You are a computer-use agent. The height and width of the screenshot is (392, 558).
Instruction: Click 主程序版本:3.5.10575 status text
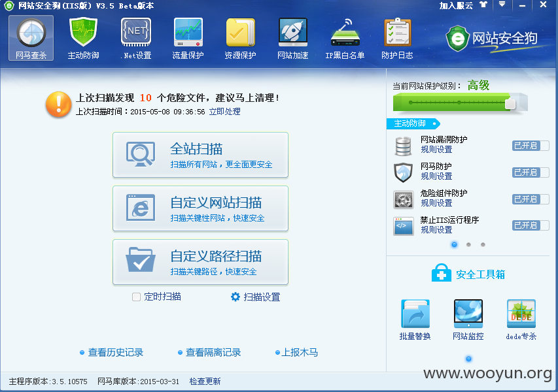pyautogui.click(x=48, y=382)
